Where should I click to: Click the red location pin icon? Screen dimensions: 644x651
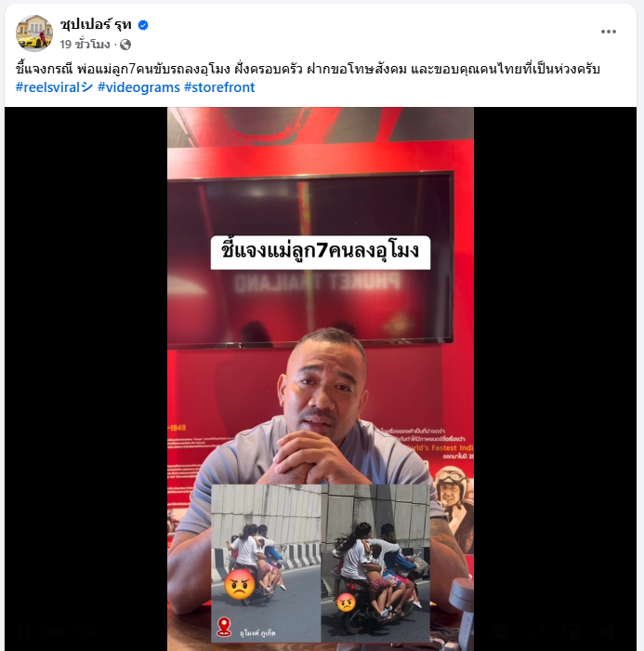click(x=224, y=626)
